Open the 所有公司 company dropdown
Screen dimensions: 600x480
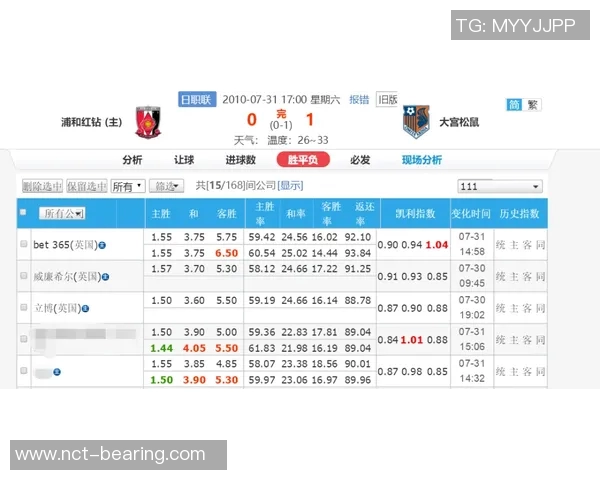[62, 213]
